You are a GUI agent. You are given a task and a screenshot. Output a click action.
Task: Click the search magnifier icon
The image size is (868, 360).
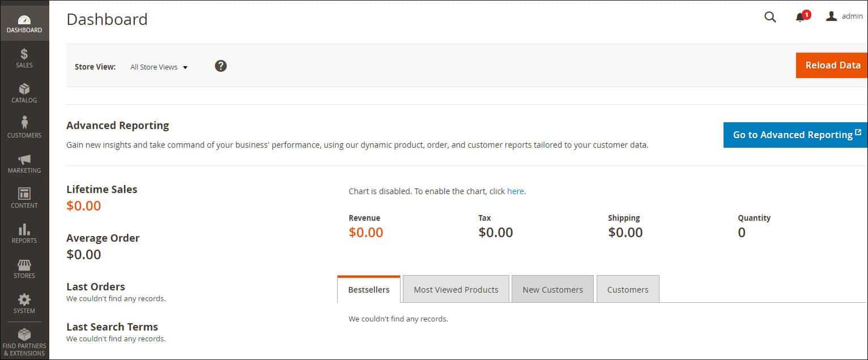pyautogui.click(x=770, y=17)
